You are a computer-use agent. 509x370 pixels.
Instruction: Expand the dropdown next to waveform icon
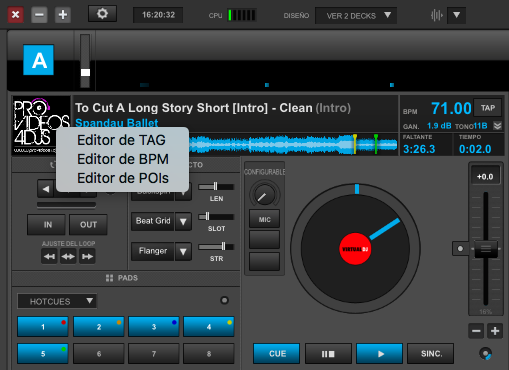pos(456,15)
